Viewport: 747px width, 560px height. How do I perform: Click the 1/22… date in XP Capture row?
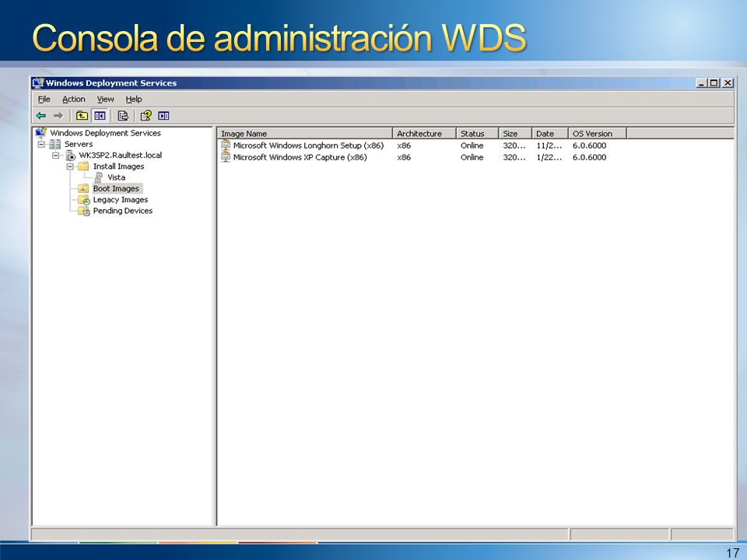point(549,157)
